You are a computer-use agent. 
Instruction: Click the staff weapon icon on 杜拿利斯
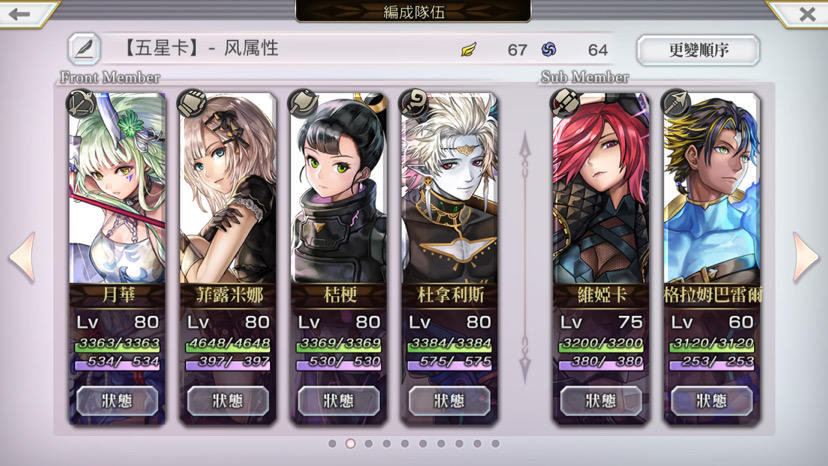(413, 102)
